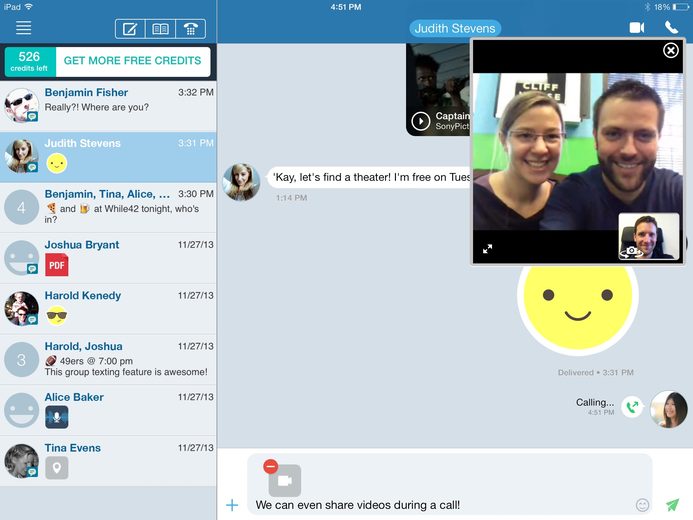Open the hamburger menu

point(23,28)
